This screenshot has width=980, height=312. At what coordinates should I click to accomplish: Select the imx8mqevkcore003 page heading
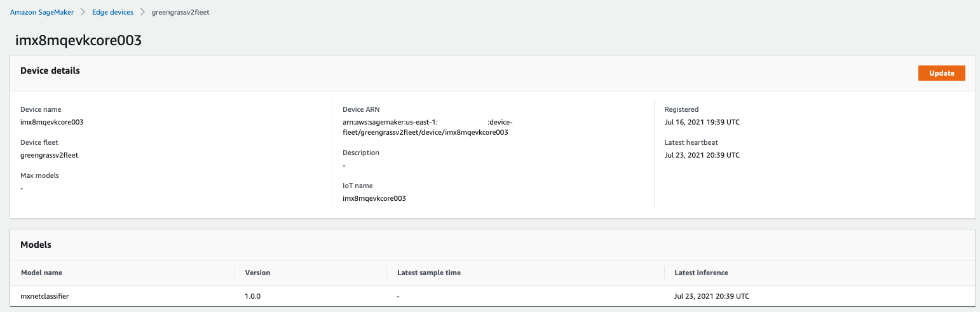pyautogui.click(x=78, y=41)
